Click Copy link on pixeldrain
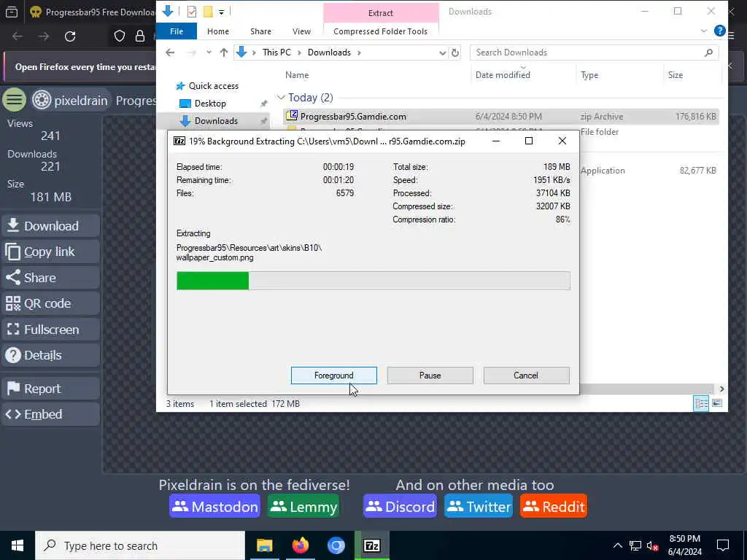The width and height of the screenshot is (747, 560). click(50, 252)
